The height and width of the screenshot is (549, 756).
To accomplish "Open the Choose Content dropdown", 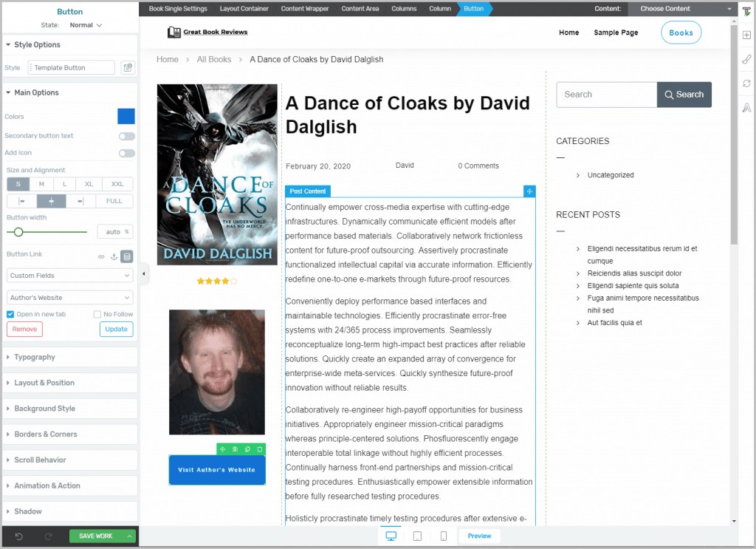I will point(682,9).
